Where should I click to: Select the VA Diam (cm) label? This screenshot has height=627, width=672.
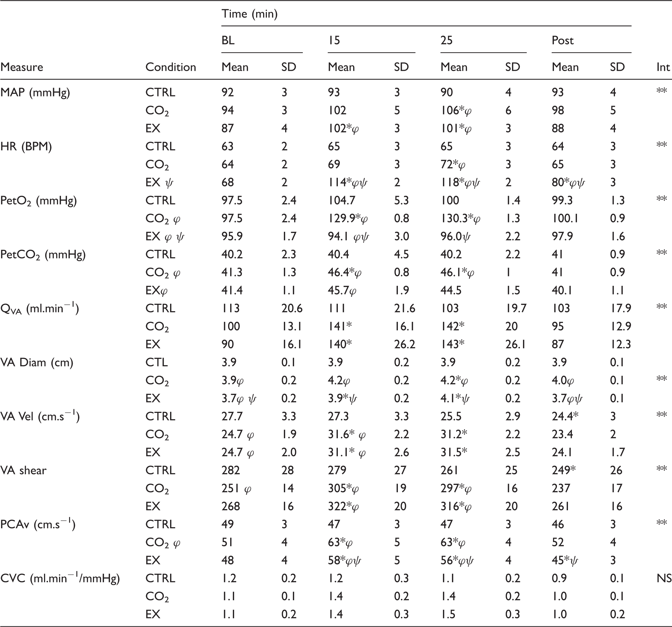click(x=37, y=362)
